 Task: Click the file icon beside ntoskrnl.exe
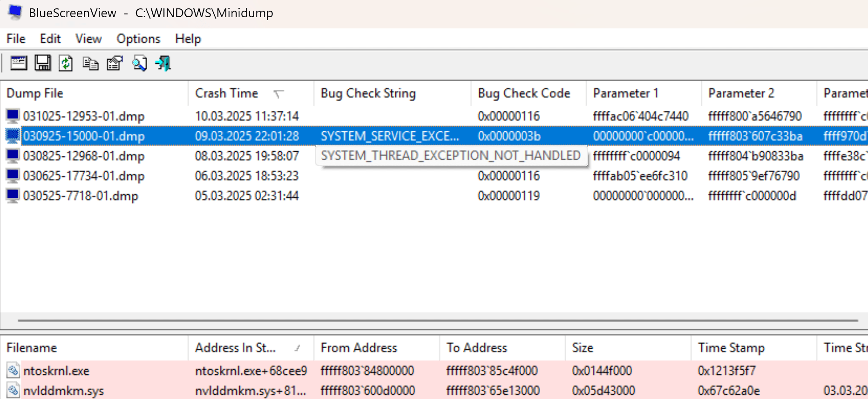13,371
